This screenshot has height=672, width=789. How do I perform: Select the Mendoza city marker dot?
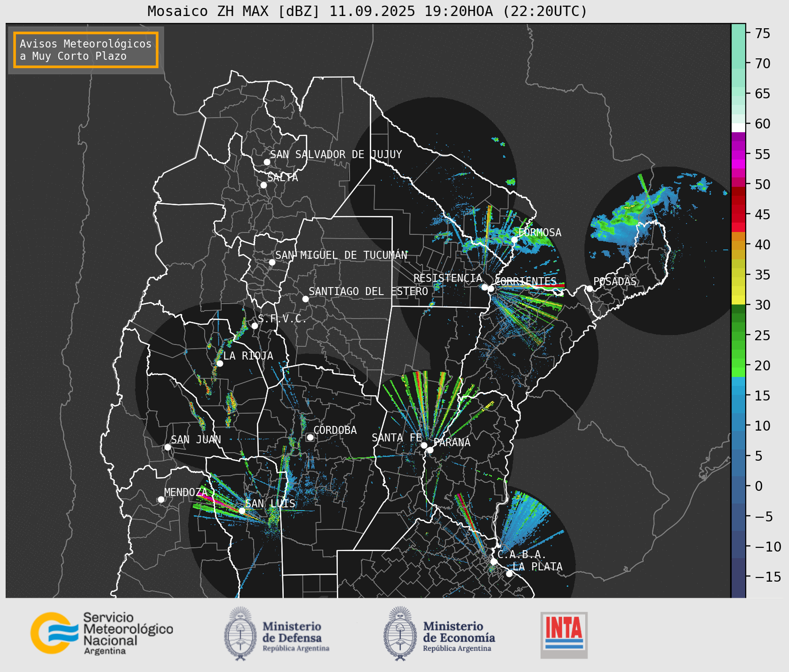click(x=161, y=499)
